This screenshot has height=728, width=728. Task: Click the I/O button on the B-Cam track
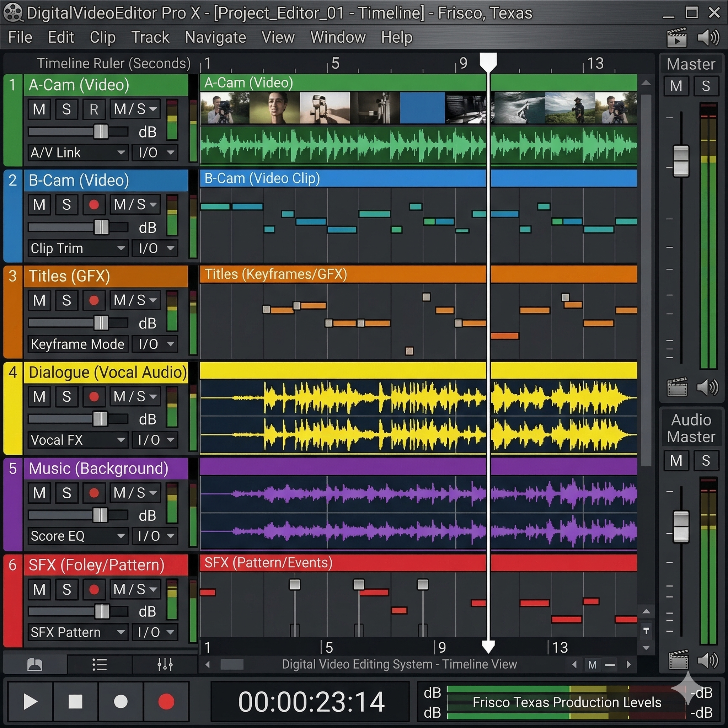click(155, 248)
